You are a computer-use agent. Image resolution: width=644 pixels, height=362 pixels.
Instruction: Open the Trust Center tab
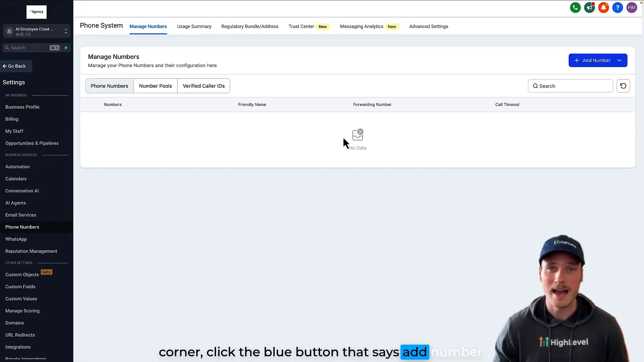(309, 26)
